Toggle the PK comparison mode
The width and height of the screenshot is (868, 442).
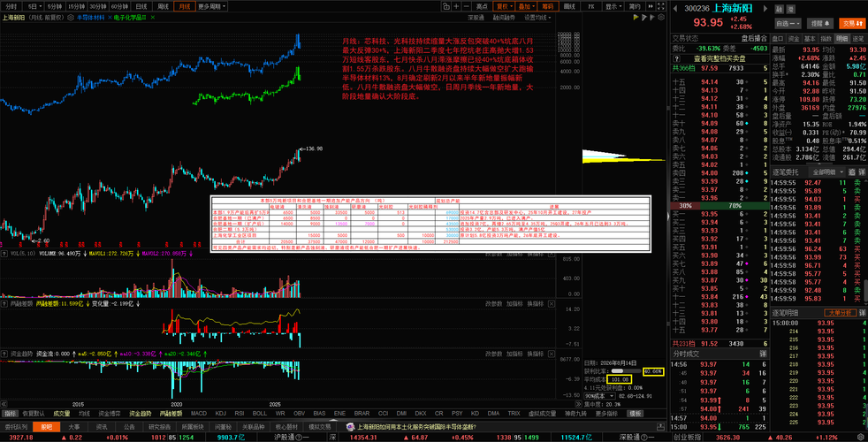click(x=591, y=7)
